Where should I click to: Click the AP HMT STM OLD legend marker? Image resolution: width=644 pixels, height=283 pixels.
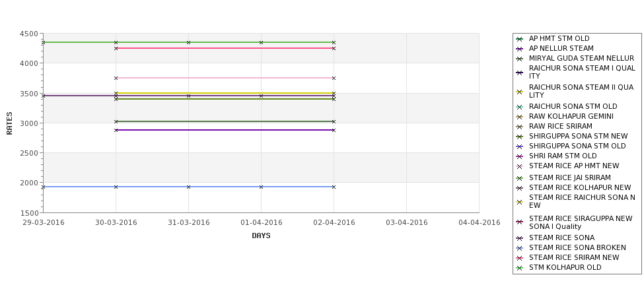(x=520, y=39)
